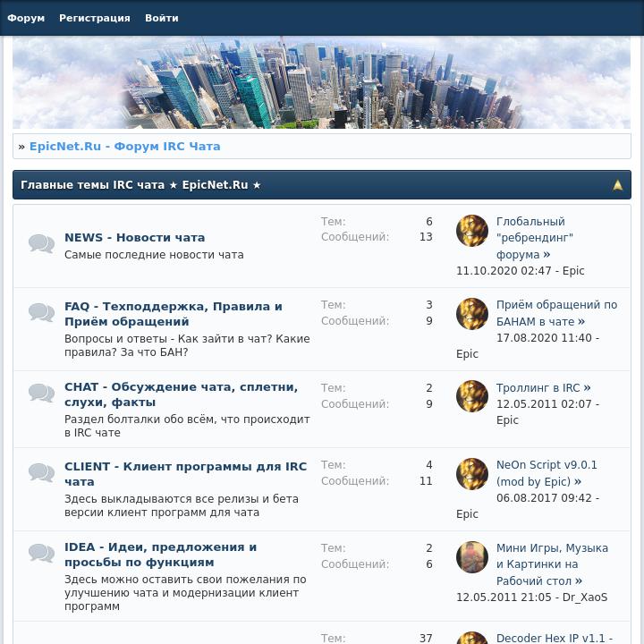Click the speech bubble icon beside CHAT forum
The height and width of the screenshot is (644, 644).
41,393
